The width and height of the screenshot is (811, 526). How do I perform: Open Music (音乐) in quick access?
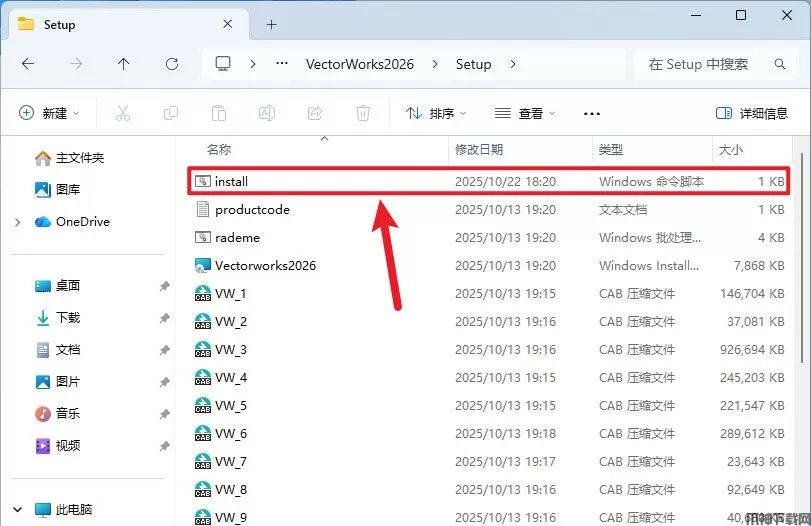click(57, 414)
